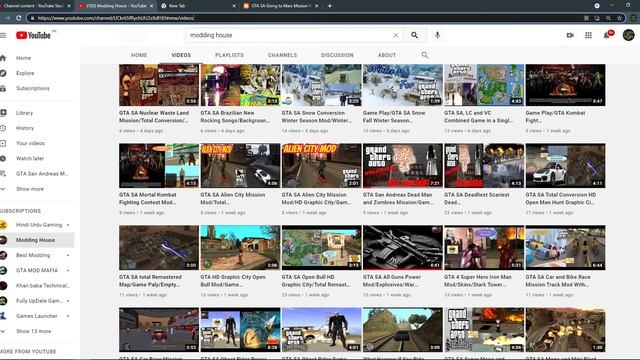The image size is (640, 360).
Task: Switch to GTA SA Going to Mars tab
Action: point(280,6)
